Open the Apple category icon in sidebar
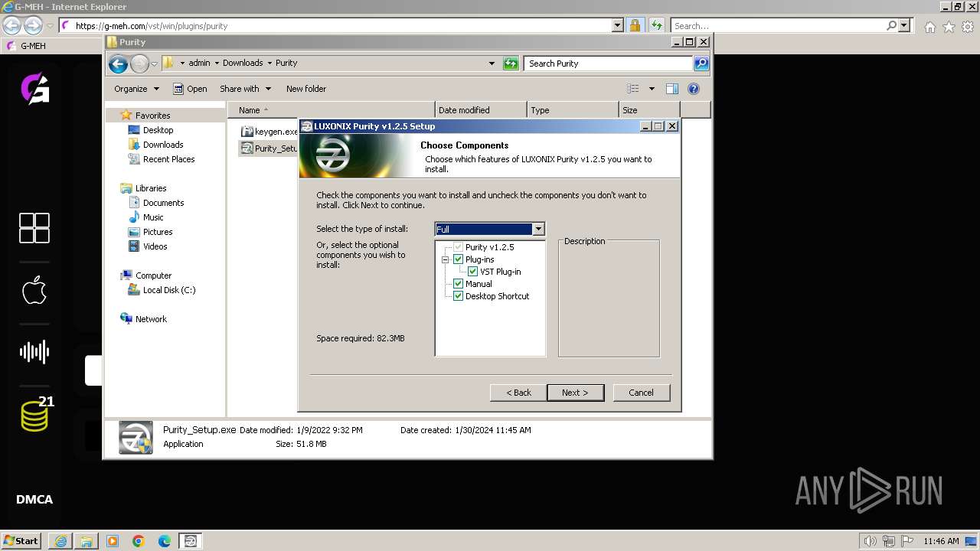Image resolution: width=980 pixels, height=551 pixels. 34,290
